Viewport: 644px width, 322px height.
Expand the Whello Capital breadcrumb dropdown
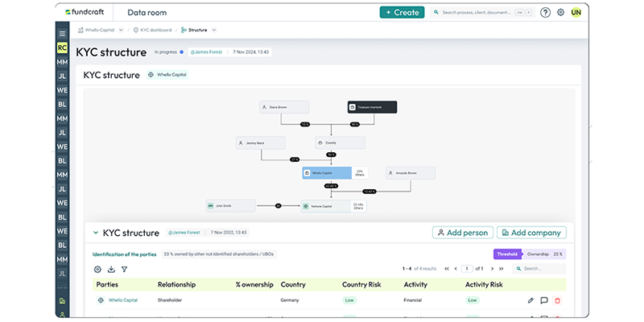point(121,30)
